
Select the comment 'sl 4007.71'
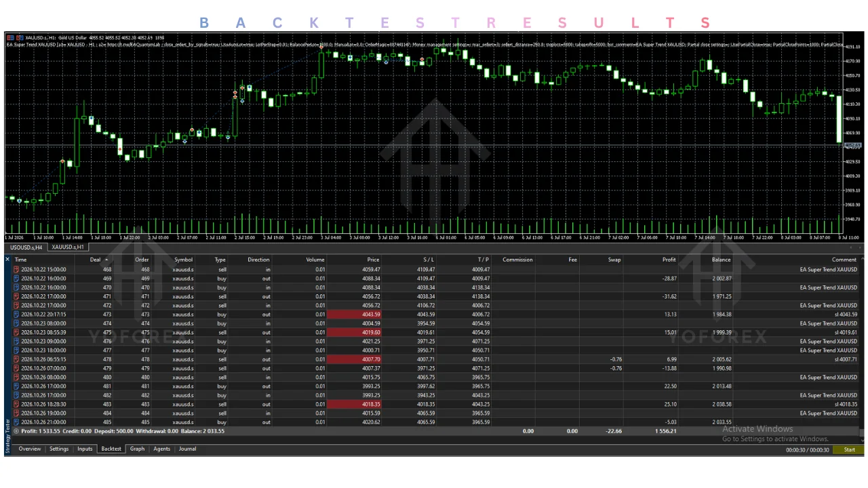point(845,359)
